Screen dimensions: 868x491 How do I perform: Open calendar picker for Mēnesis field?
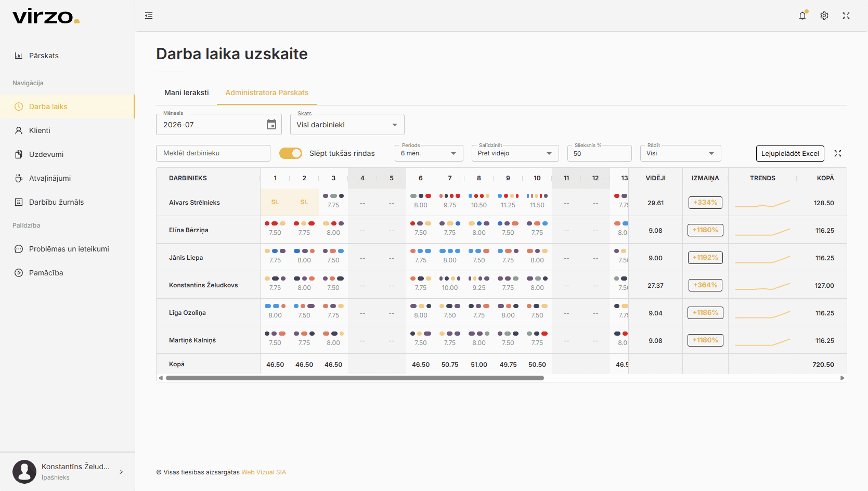(271, 125)
